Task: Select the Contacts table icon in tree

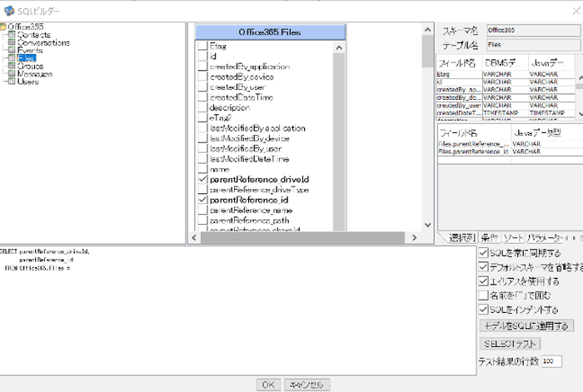Action: [x=12, y=35]
